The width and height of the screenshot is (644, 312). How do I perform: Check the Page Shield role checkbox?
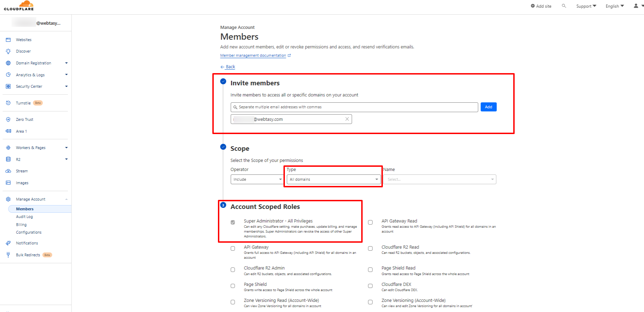tap(233, 286)
